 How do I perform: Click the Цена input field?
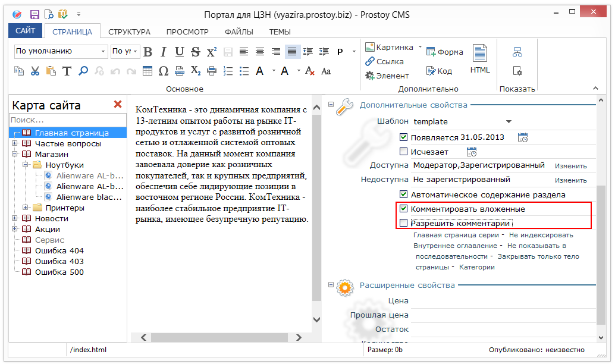(503, 300)
